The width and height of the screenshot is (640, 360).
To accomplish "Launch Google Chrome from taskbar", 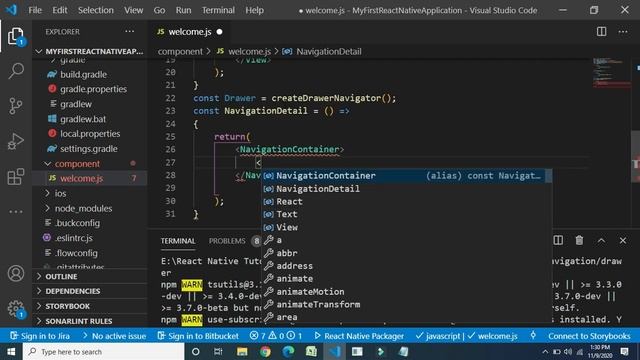I will point(265,351).
